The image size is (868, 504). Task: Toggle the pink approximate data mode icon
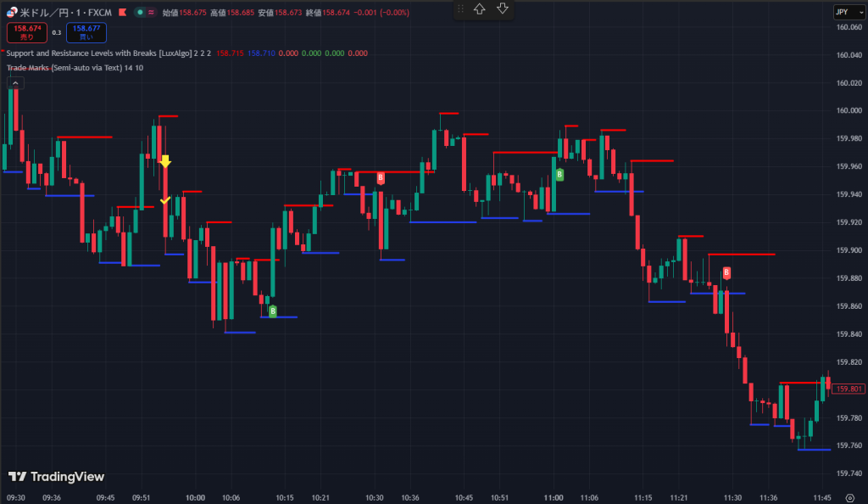[x=151, y=11]
